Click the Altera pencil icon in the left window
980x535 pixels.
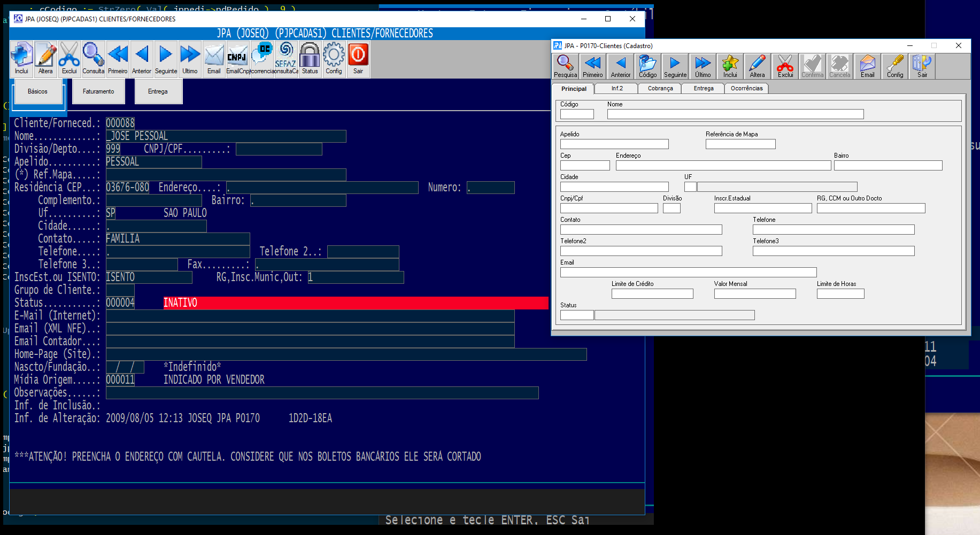(x=45, y=59)
